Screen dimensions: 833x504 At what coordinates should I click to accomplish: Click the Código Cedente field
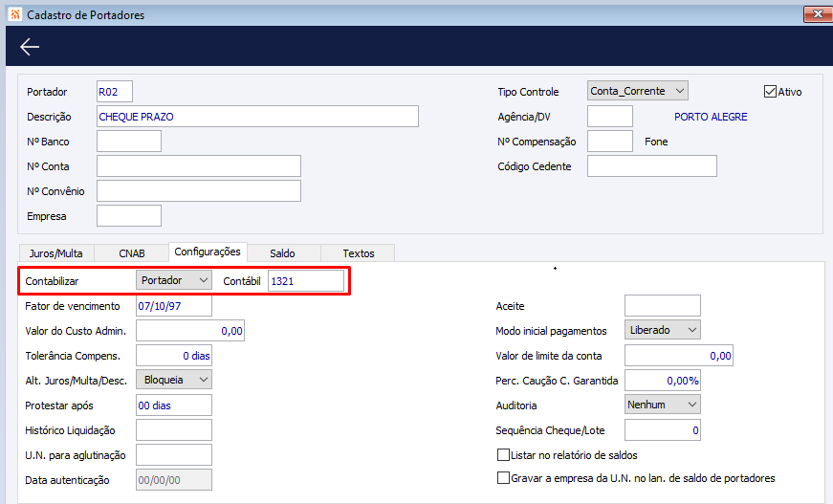point(652,166)
